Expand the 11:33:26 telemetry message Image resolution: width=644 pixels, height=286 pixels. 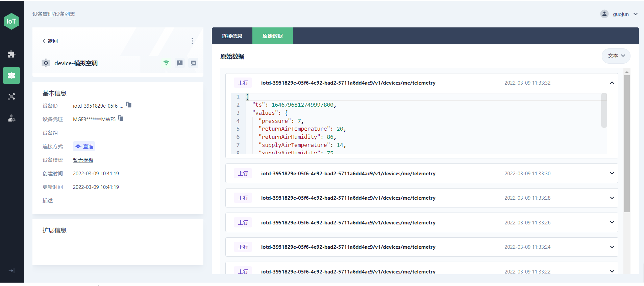pyautogui.click(x=612, y=222)
